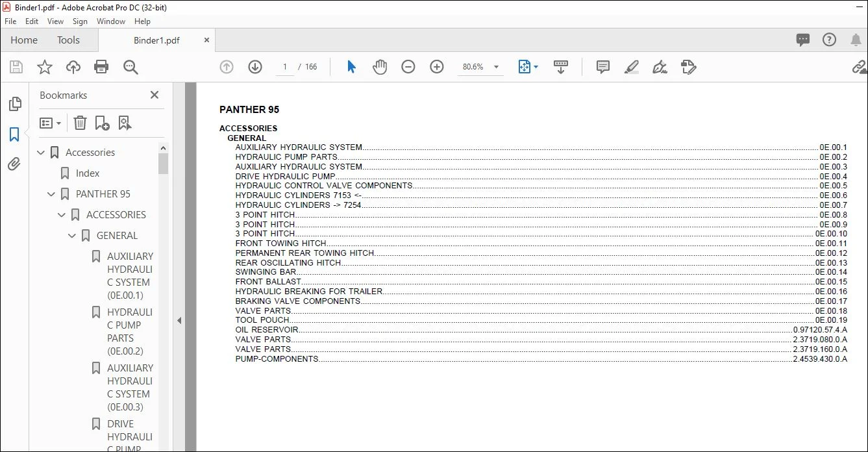Open the Window menu
868x452 pixels.
111,21
